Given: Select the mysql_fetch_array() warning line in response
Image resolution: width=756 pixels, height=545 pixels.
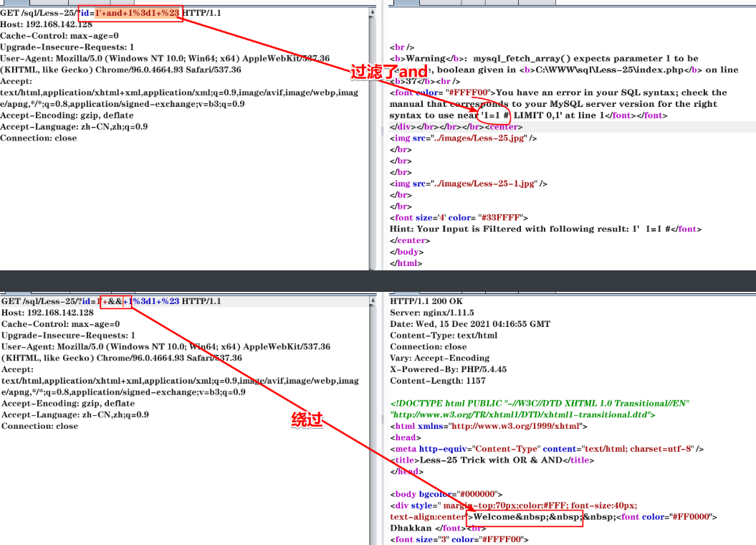Looking at the screenshot, I should pyautogui.click(x=545, y=59).
